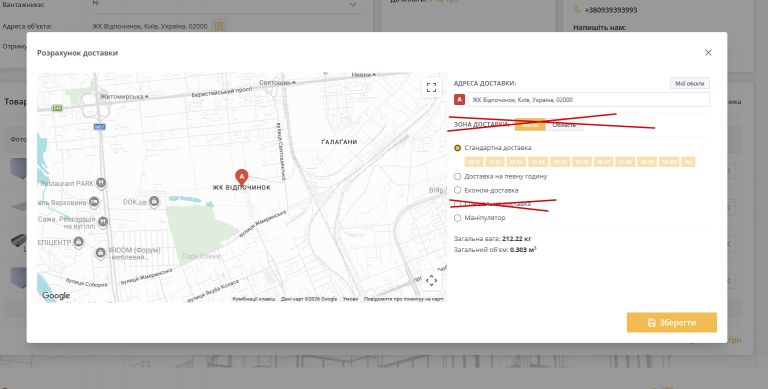Choose the 14-15 time slot
The width and height of the screenshot is (768, 389).
click(560, 162)
